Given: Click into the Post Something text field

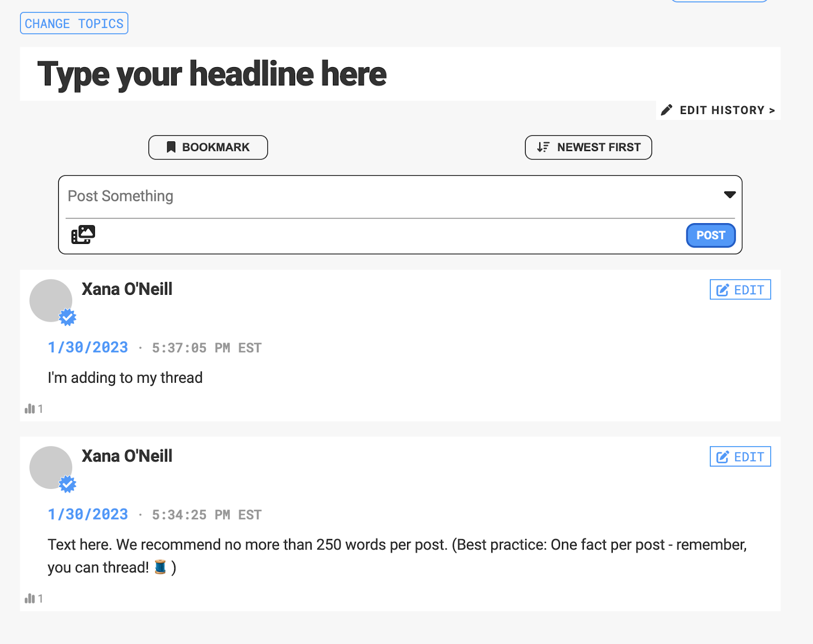Looking at the screenshot, I should pos(391,196).
